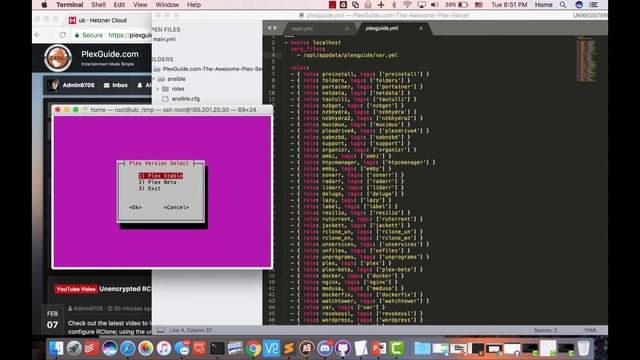Open the Edit menu
This screenshot has width=640, height=360.
(x=119, y=5)
